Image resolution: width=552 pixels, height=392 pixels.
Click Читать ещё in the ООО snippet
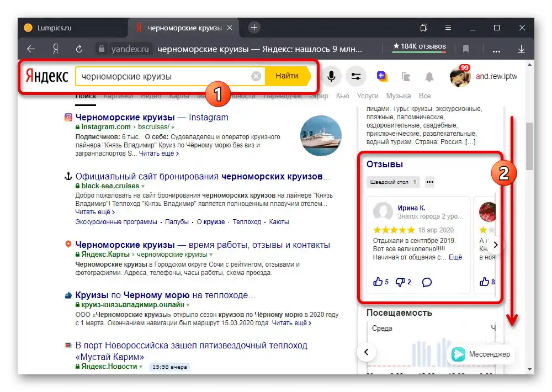(291, 323)
